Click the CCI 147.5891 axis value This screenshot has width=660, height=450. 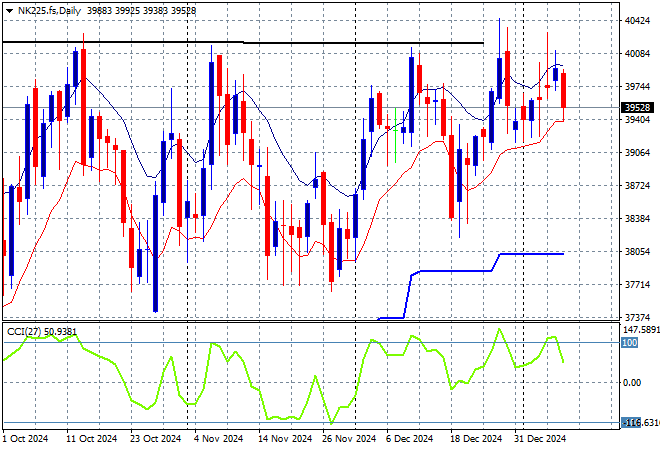click(x=641, y=330)
